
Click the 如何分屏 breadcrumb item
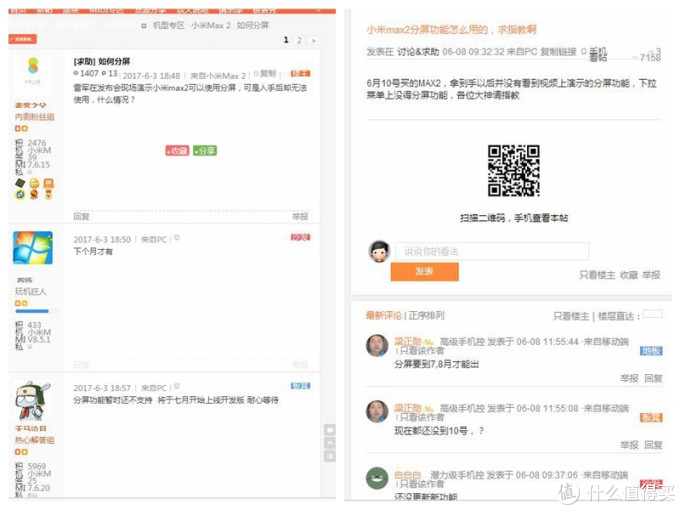click(x=252, y=26)
